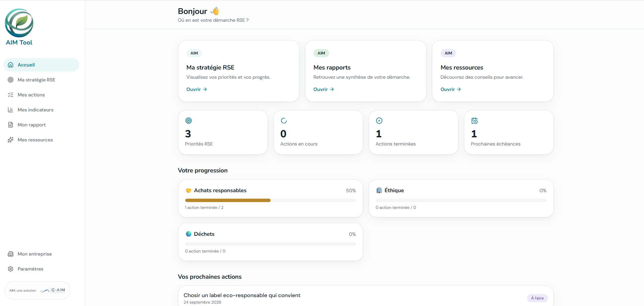
Task: Click Ouvrir in the Mes ressources card
Action: [451, 89]
